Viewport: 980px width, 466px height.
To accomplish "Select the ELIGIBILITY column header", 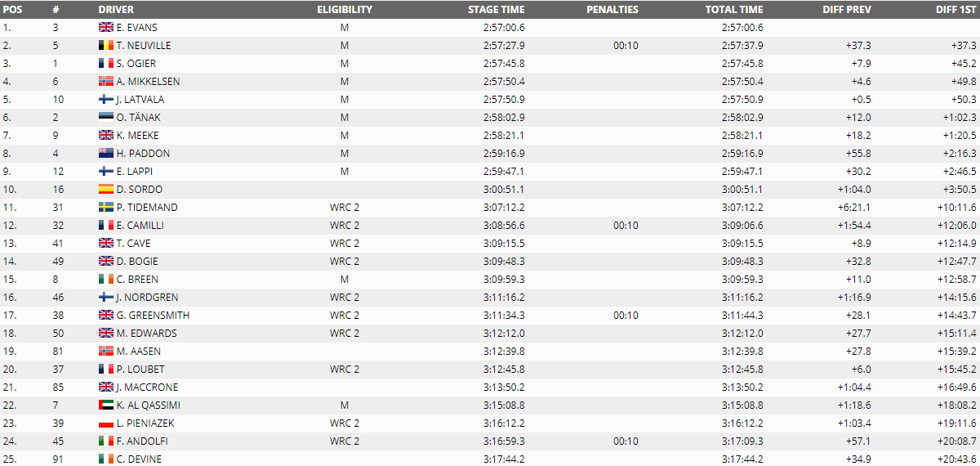I will tap(345, 10).
